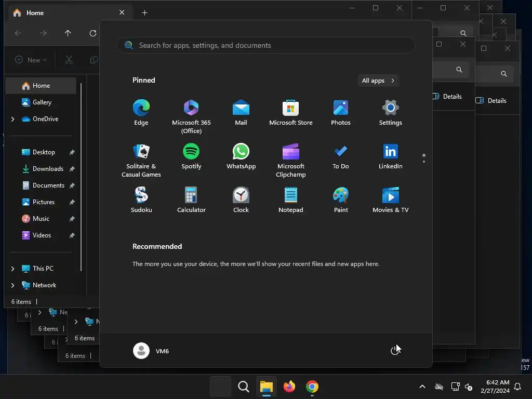This screenshot has height=399, width=532.
Task: Open Gallery in File Explorer sidebar
Action: coord(41,102)
